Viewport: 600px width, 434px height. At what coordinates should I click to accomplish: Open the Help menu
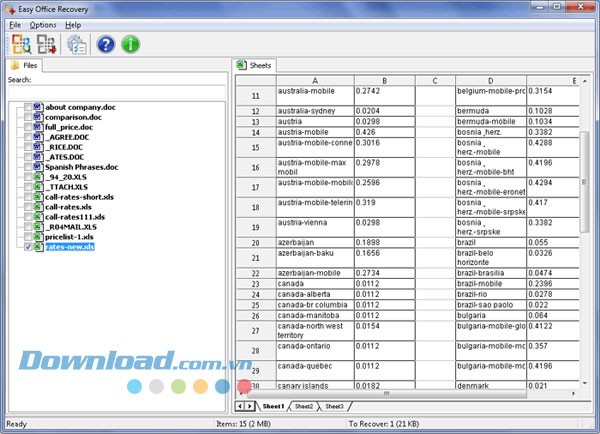point(74,24)
